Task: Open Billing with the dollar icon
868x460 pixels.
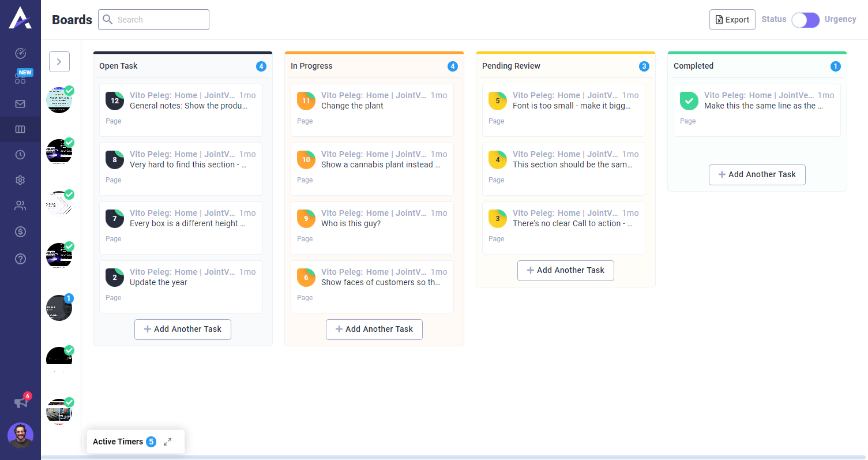Action: click(20, 231)
